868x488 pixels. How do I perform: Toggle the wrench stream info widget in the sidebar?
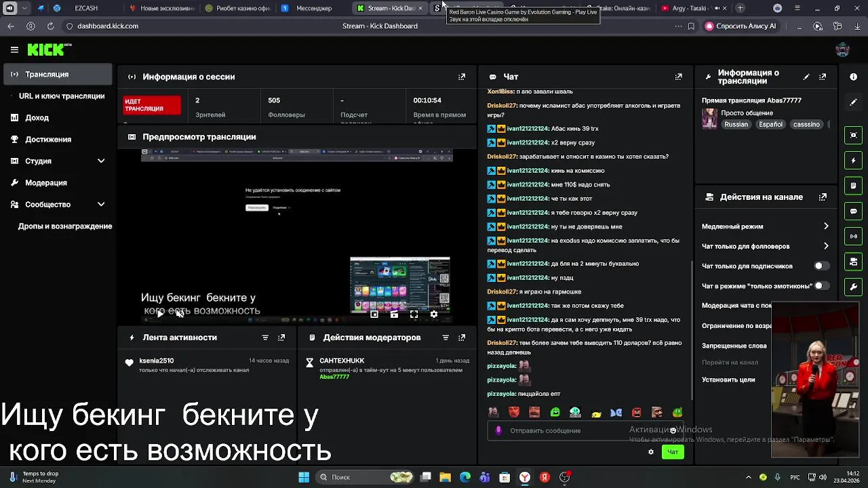(854, 287)
